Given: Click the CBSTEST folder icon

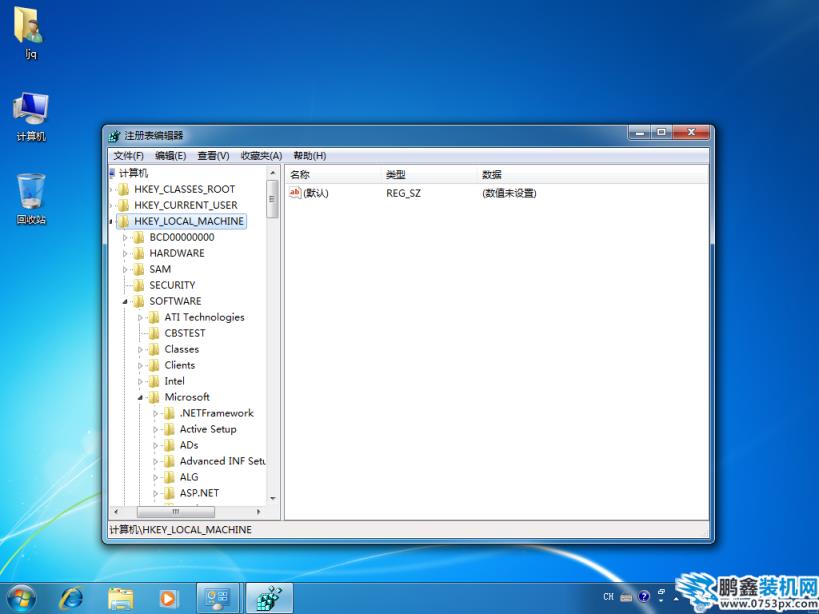Looking at the screenshot, I should coord(154,333).
